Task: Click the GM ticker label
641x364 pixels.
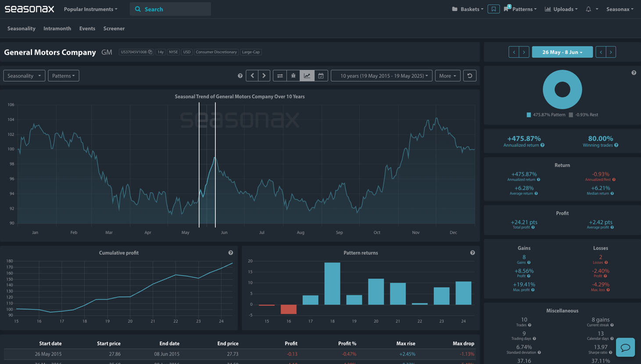Action: point(107,52)
